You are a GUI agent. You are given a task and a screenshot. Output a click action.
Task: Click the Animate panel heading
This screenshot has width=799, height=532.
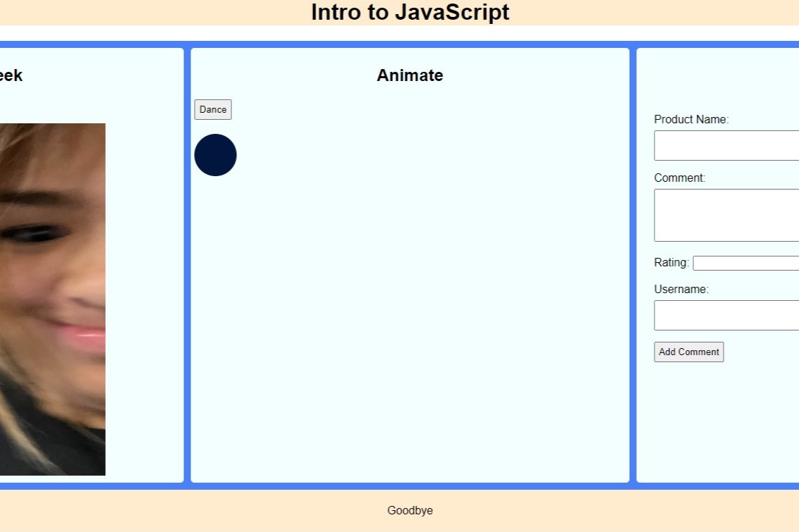(x=410, y=75)
